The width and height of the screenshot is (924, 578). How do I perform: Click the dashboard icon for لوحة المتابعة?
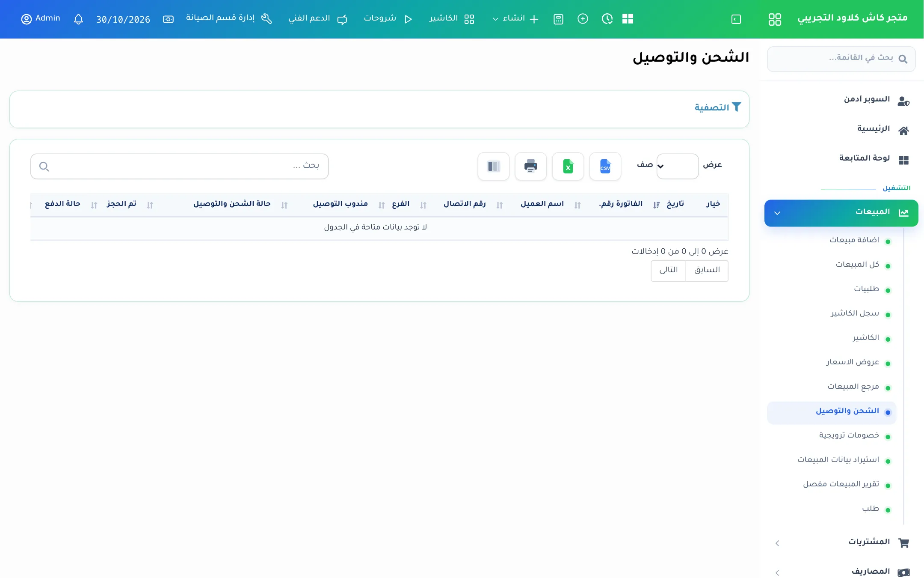pyautogui.click(x=903, y=160)
